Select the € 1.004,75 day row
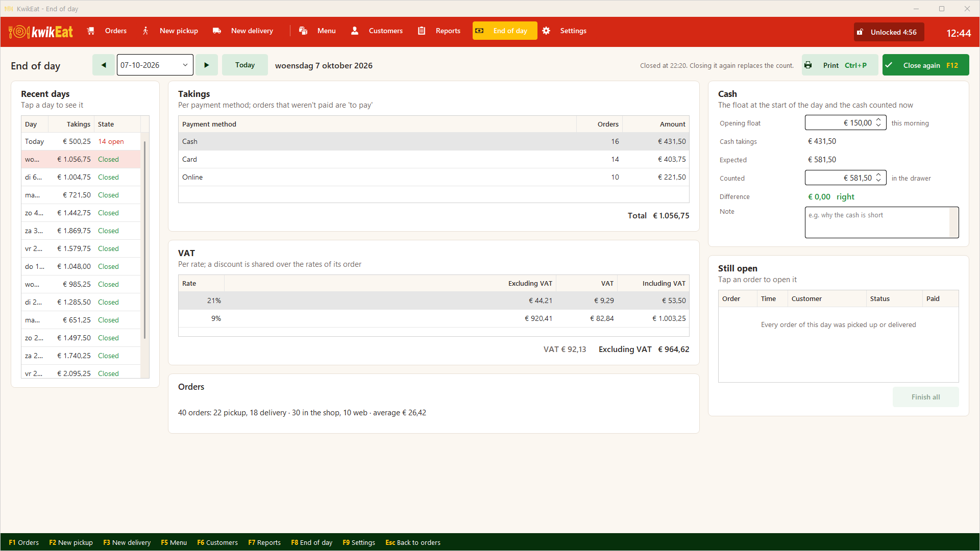The width and height of the screenshot is (980, 551). (x=81, y=177)
